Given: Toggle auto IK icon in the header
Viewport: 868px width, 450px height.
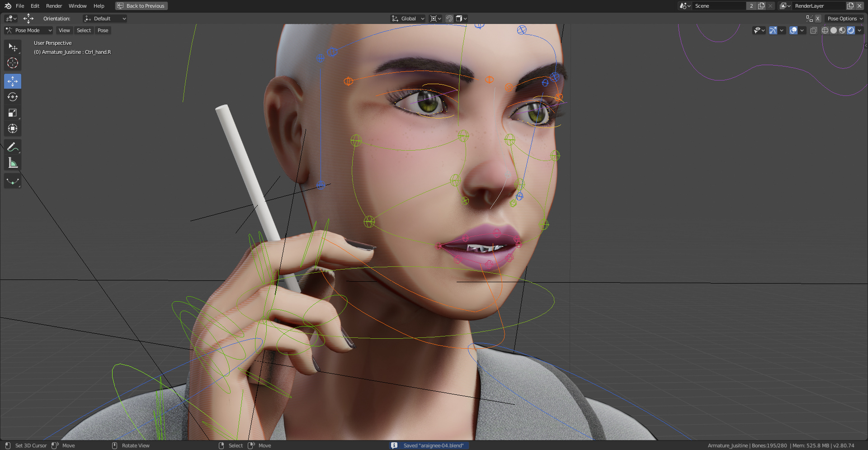Looking at the screenshot, I should pyautogui.click(x=809, y=19).
